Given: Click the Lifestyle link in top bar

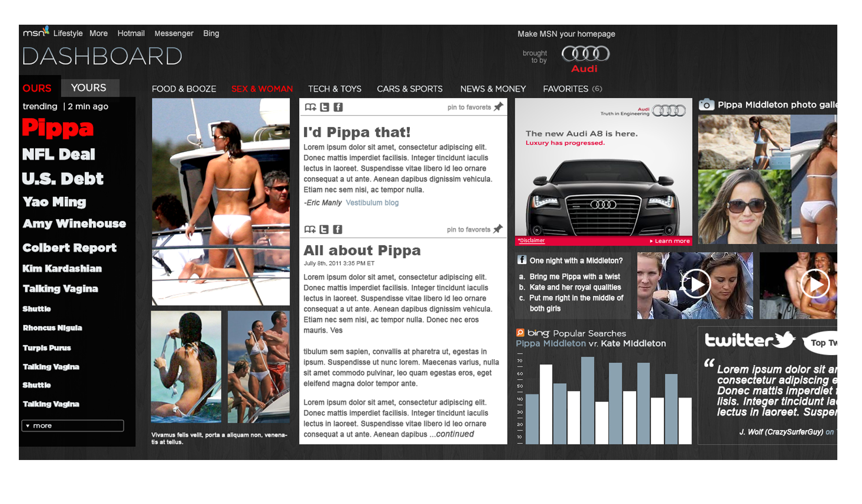Looking at the screenshot, I should [68, 33].
